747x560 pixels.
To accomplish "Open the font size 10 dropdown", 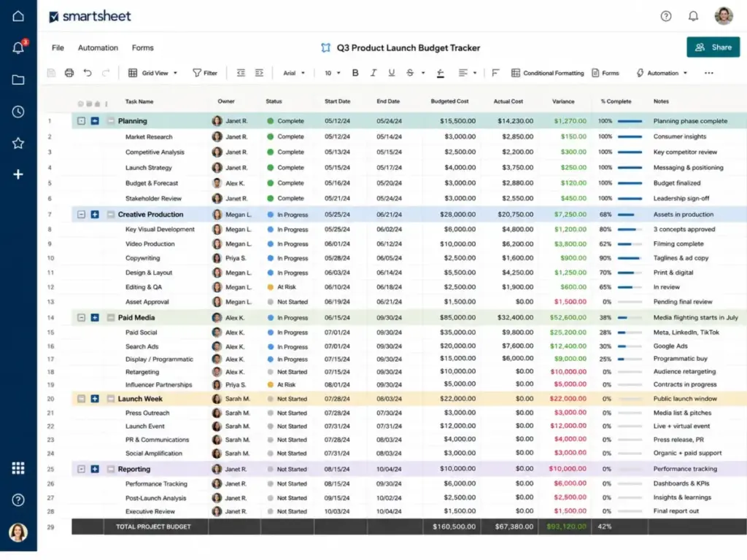I will [333, 73].
